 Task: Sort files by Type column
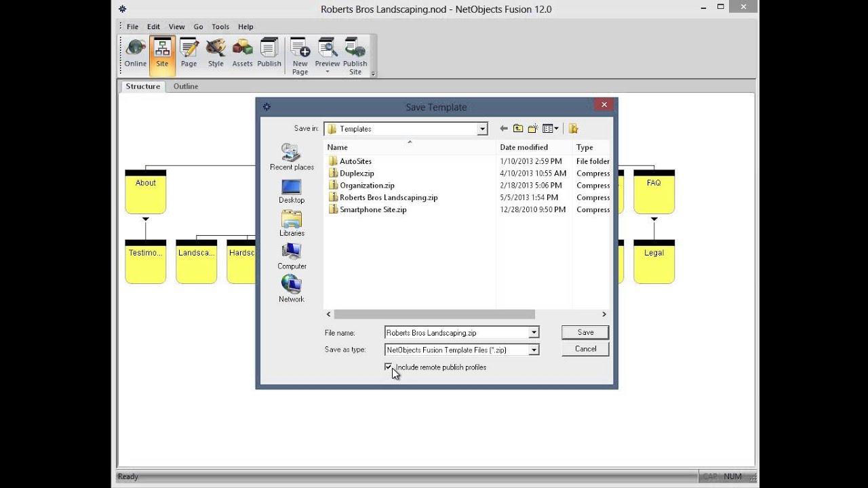[x=591, y=147]
